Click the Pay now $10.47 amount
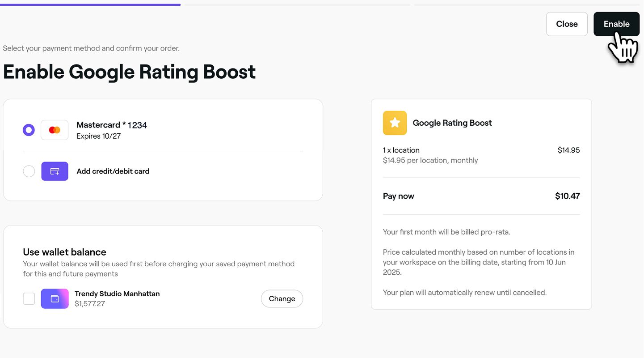 [x=568, y=196]
